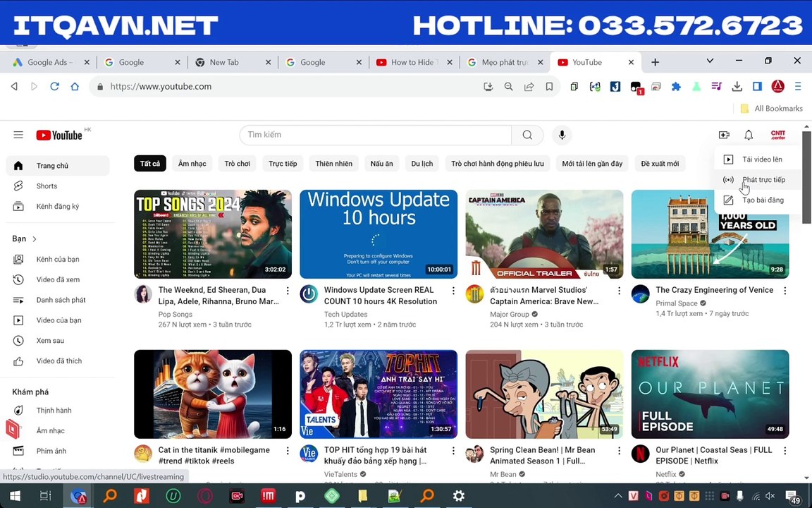Click the Tìm kiếm search field

[x=376, y=135]
